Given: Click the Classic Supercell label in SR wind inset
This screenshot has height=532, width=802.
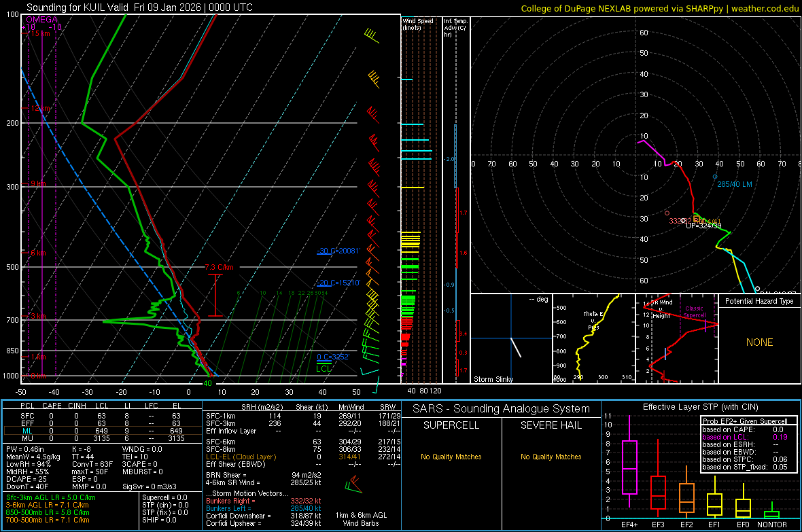Looking at the screenshot, I should pyautogui.click(x=694, y=312).
